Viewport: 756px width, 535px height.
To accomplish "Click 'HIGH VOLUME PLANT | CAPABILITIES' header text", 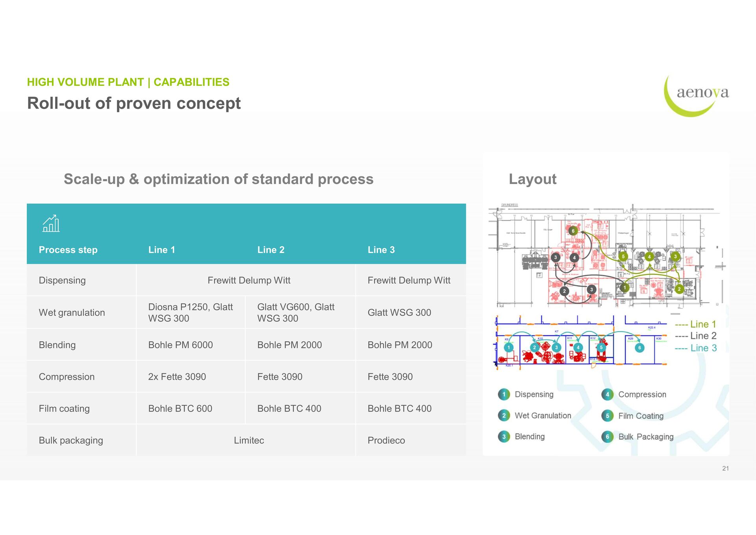I will click(x=128, y=82).
